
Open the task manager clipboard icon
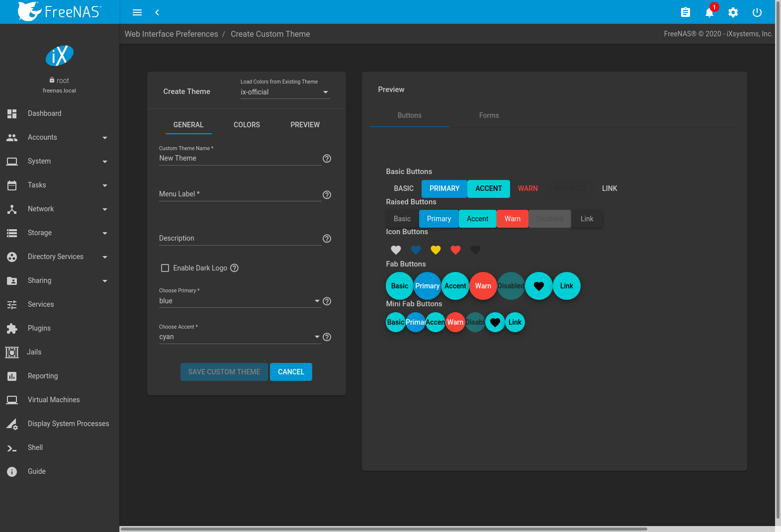click(686, 12)
